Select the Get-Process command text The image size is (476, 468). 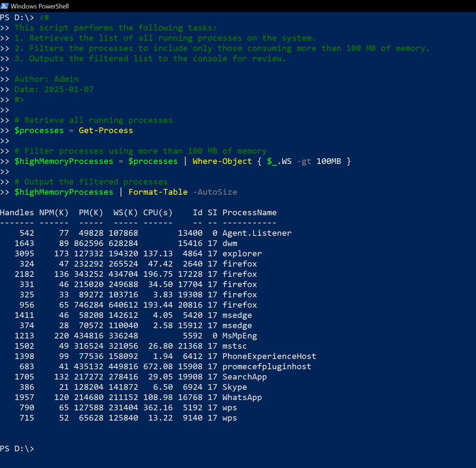coord(105,130)
